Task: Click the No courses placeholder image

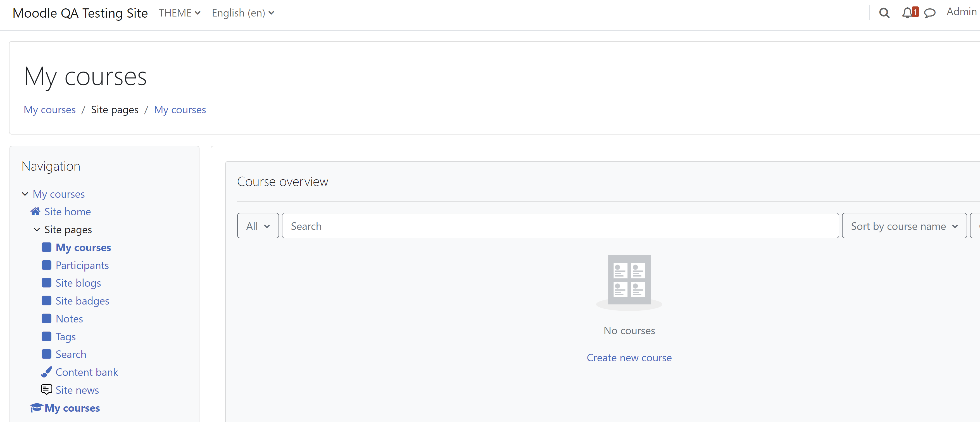Action: [629, 283]
